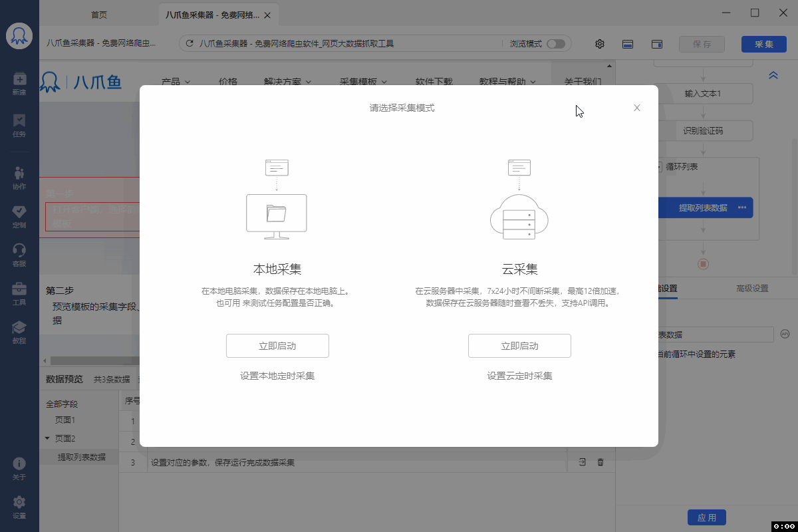Minimize the application window
Image resolution: width=798 pixels, height=532 pixels.
pyautogui.click(x=726, y=13)
